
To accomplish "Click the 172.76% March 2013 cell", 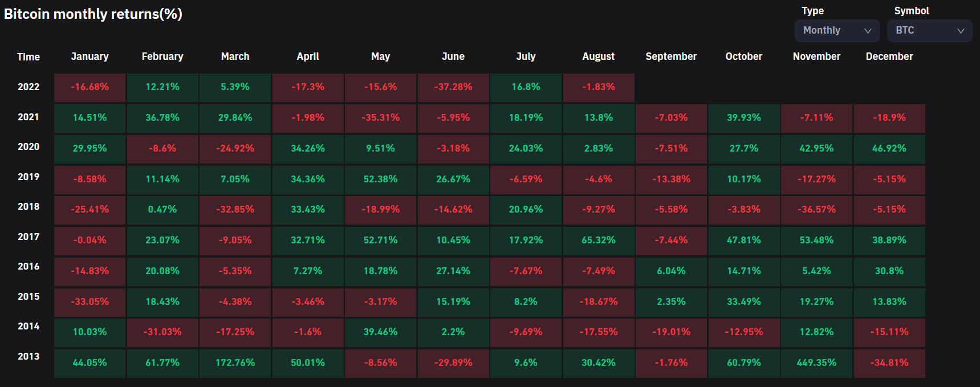I will coord(235,363).
